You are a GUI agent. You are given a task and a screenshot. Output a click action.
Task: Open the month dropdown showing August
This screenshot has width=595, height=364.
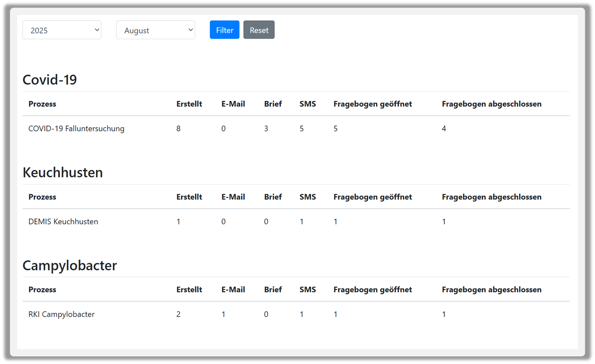(x=155, y=30)
